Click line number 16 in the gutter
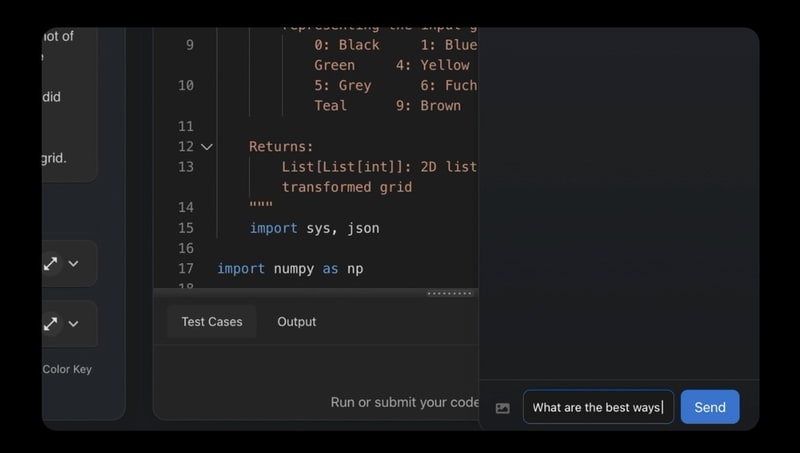 coord(185,248)
